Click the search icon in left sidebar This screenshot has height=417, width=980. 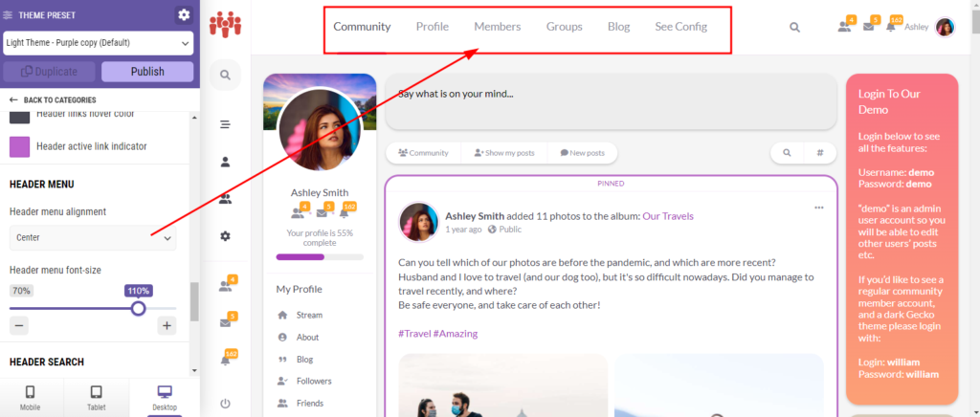point(225,75)
